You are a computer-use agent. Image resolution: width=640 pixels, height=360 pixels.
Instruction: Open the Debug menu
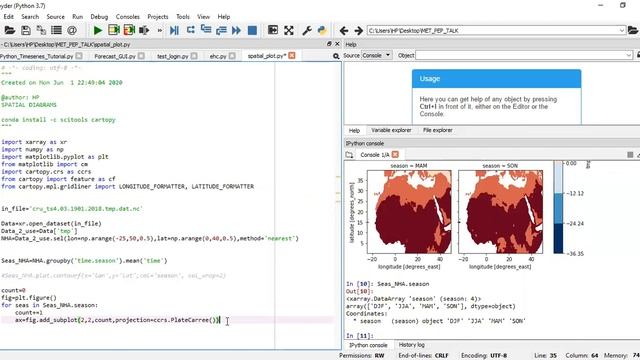tap(99, 17)
